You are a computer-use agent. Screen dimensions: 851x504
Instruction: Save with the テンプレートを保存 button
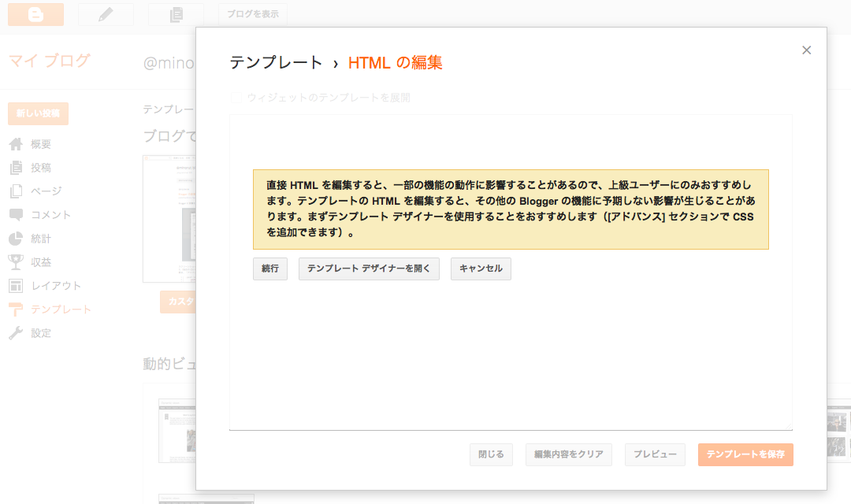(x=745, y=454)
